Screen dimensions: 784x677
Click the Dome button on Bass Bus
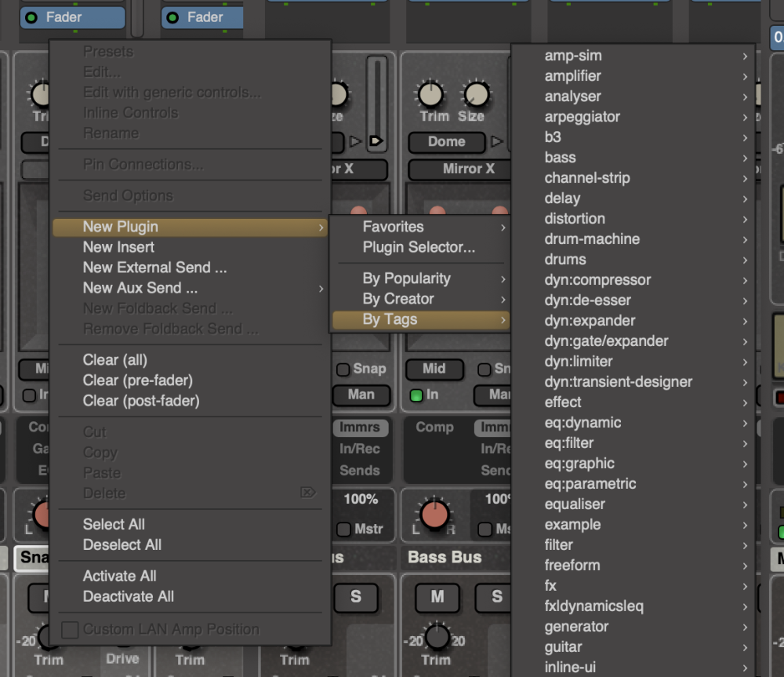(447, 142)
